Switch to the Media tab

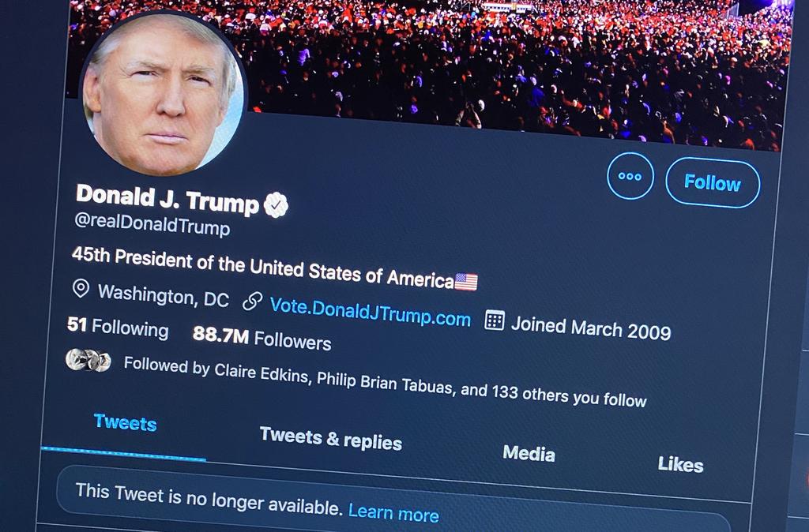pyautogui.click(x=529, y=453)
